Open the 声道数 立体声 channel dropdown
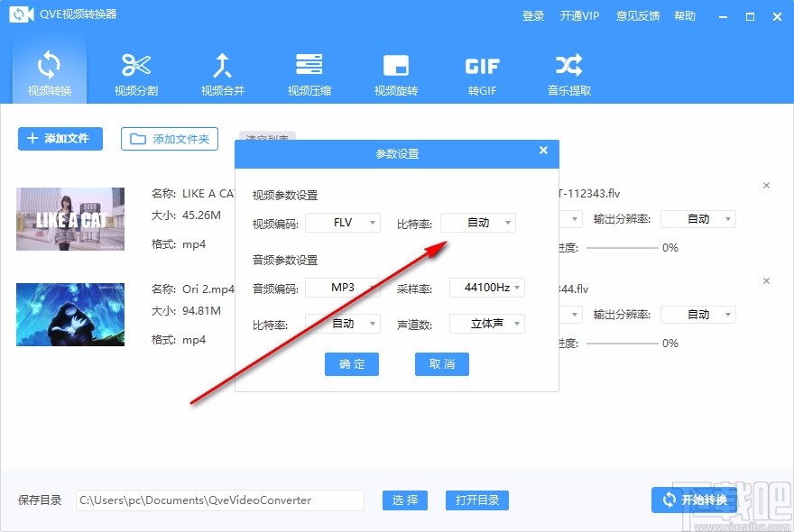Image resolution: width=794 pixels, height=532 pixels. coord(487,323)
